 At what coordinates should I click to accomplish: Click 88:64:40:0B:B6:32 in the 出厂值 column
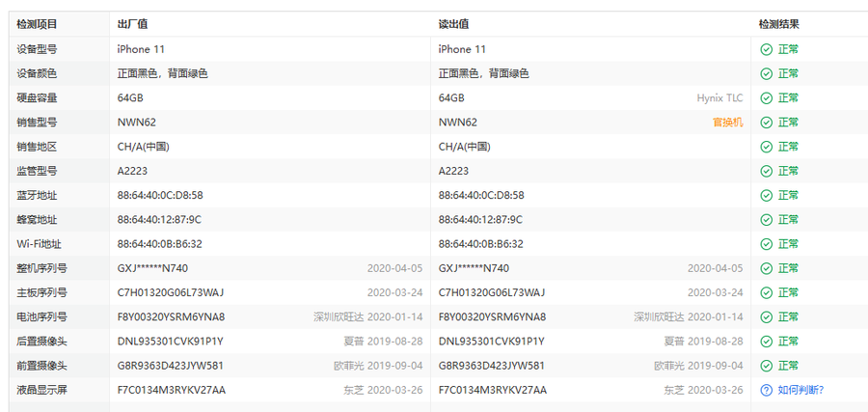point(159,244)
